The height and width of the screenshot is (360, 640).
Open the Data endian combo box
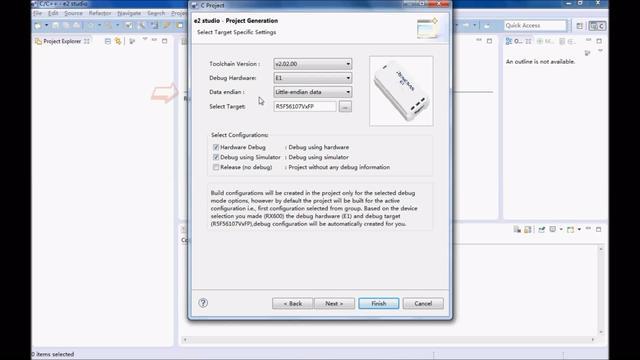pos(313,92)
